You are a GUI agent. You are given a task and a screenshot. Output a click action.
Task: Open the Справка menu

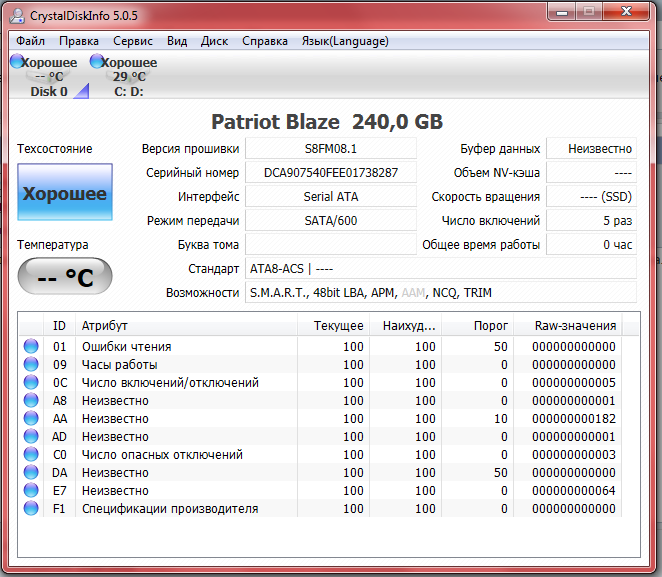[x=265, y=41]
